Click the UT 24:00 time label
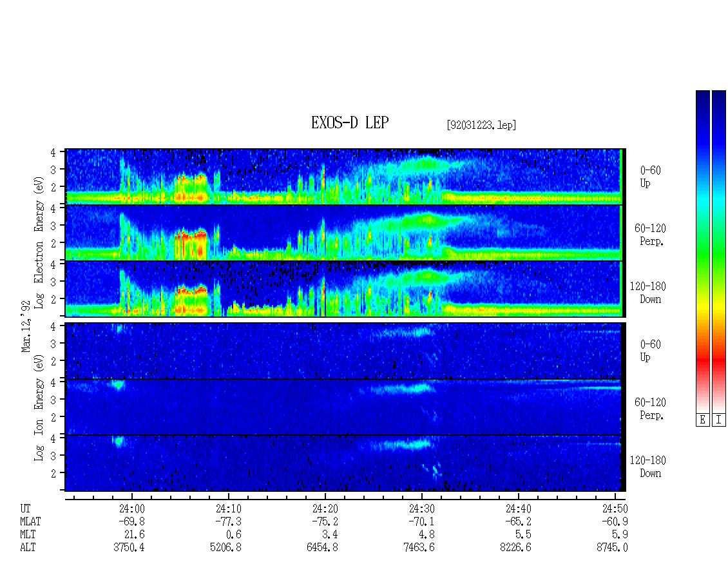 132,509
